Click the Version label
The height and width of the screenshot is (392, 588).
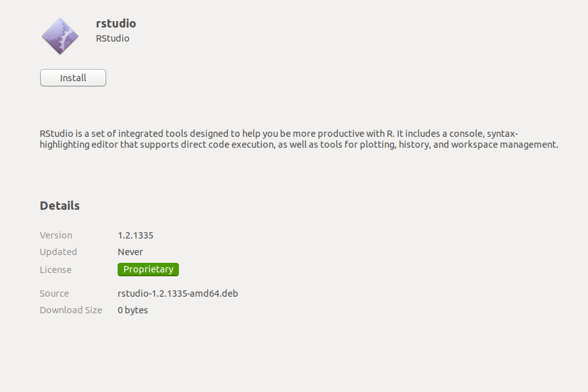tap(56, 235)
